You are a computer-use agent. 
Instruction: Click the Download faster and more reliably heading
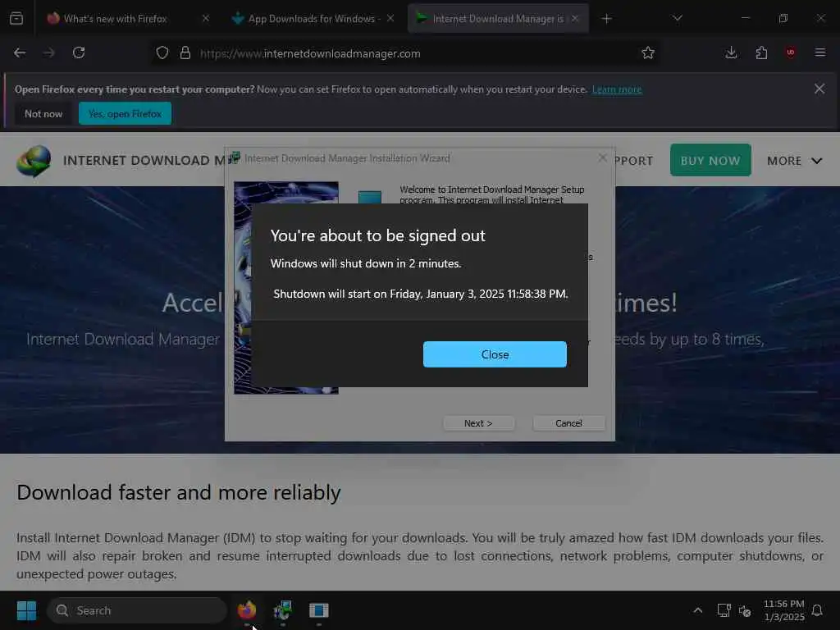[x=178, y=492]
